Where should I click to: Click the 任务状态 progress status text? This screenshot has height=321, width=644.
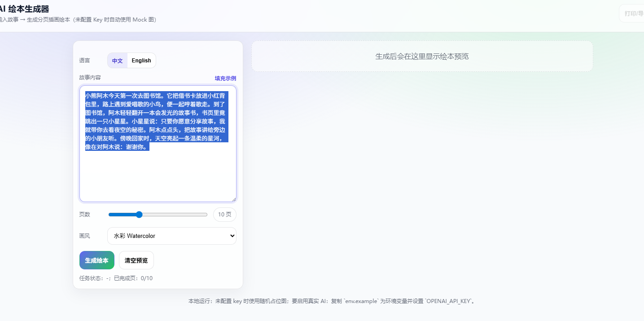(x=116, y=278)
